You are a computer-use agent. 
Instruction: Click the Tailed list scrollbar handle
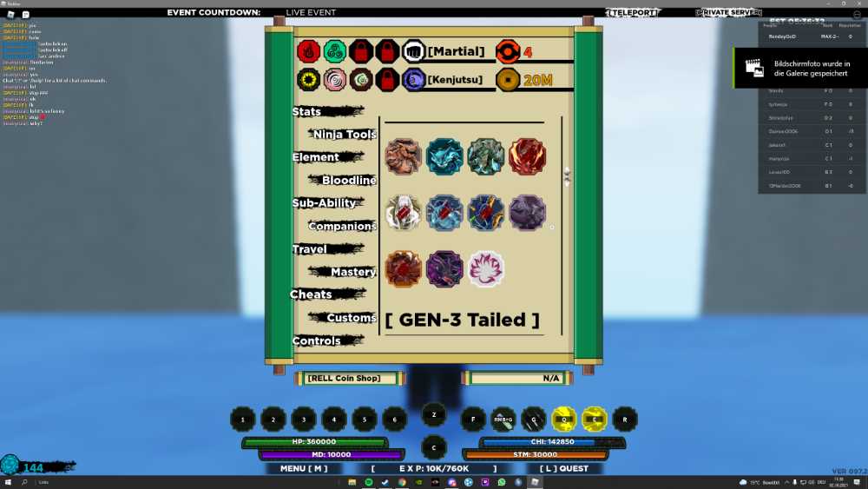click(567, 176)
